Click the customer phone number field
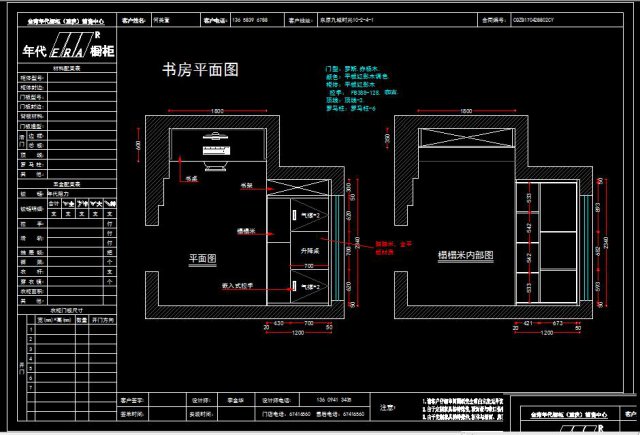Viewport: 640px width, 435px height. 251,19
